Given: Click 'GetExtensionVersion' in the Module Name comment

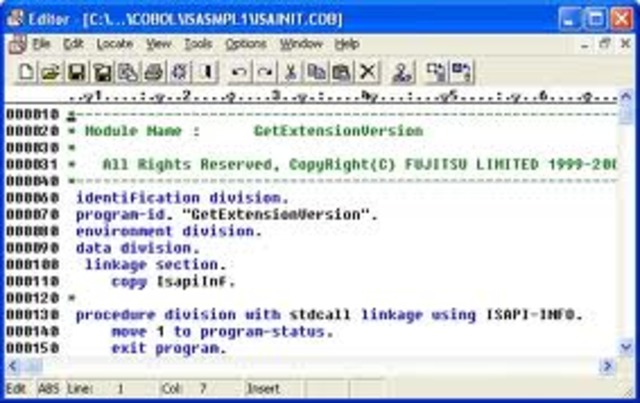Looking at the screenshot, I should [338, 131].
